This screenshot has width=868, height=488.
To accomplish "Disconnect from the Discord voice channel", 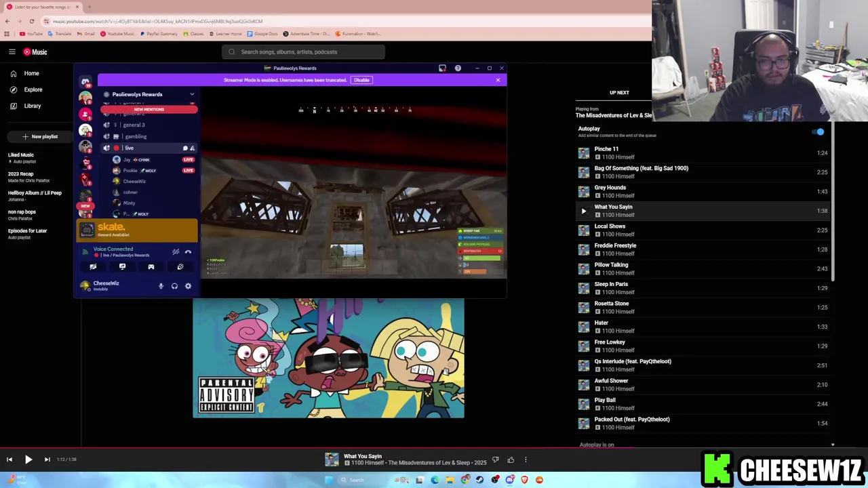I will [189, 251].
